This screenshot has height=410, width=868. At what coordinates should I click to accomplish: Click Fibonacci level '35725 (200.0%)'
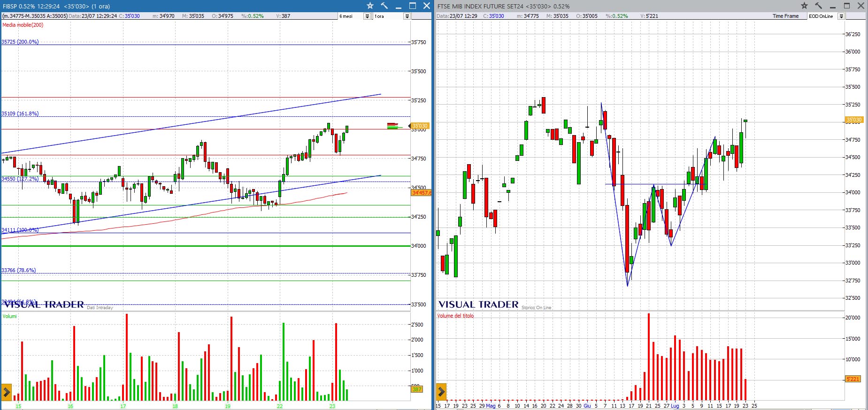[20, 42]
